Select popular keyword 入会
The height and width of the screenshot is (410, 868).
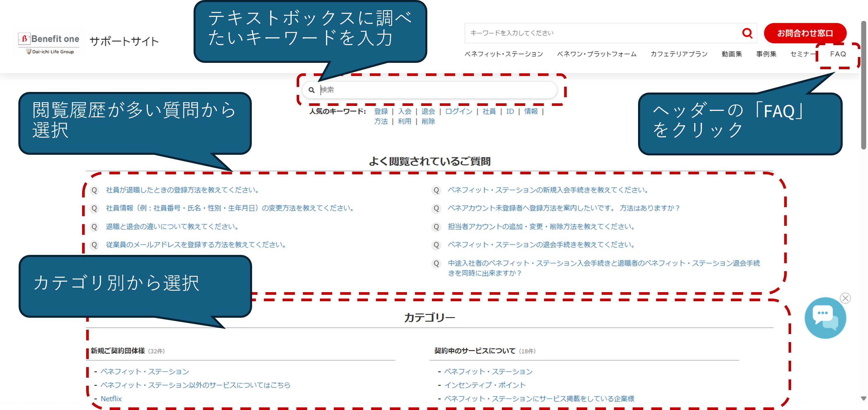(x=404, y=111)
